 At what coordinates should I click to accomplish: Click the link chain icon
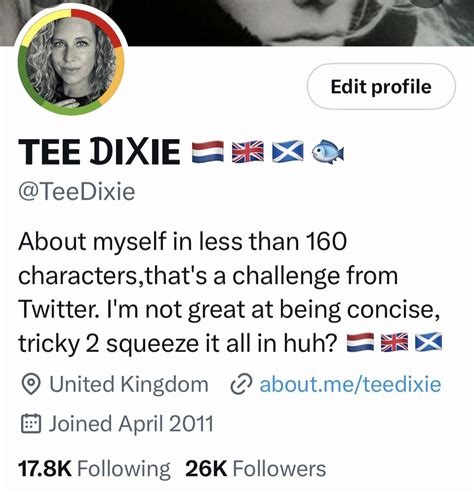[242, 385]
